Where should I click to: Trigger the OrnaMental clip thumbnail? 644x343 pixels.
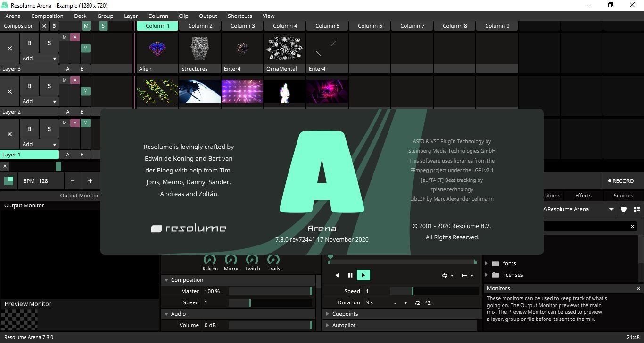point(285,49)
